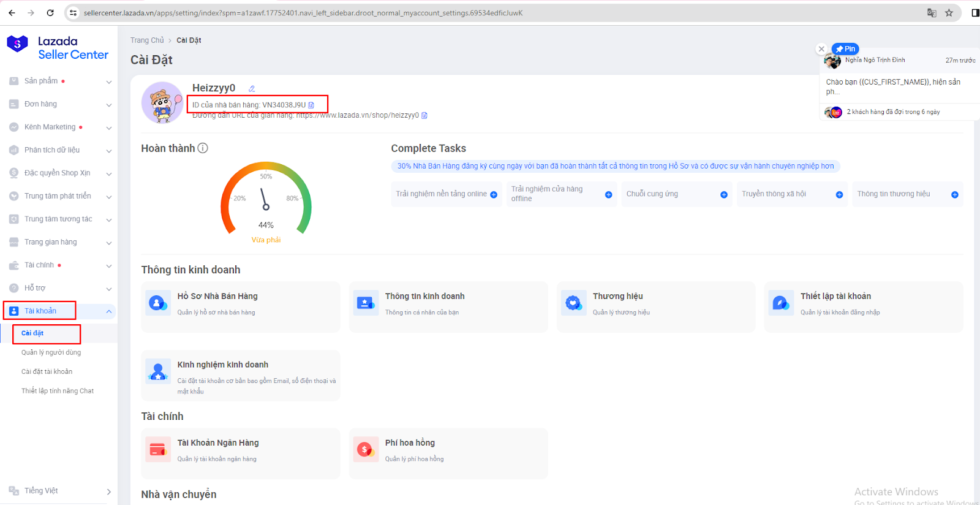This screenshot has height=505, width=980.
Task: Copy the seller ID VN34038J9U
Action: click(311, 105)
